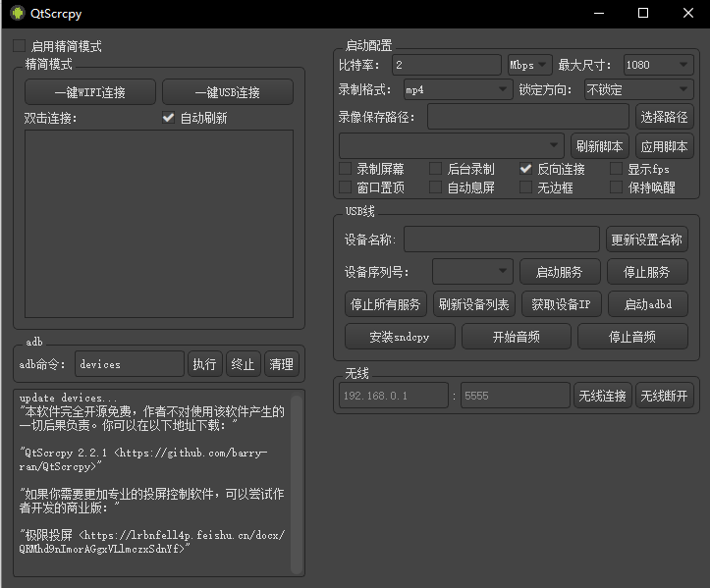Open the 最大尺寸 1080 dropdown
710x588 pixels.
[658, 65]
